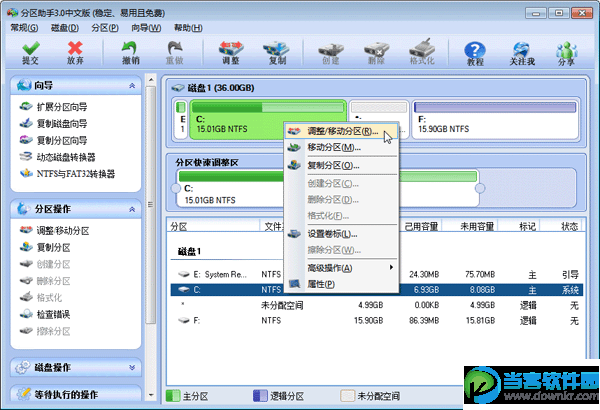Collapse the 分区操作 panel header

(76, 209)
